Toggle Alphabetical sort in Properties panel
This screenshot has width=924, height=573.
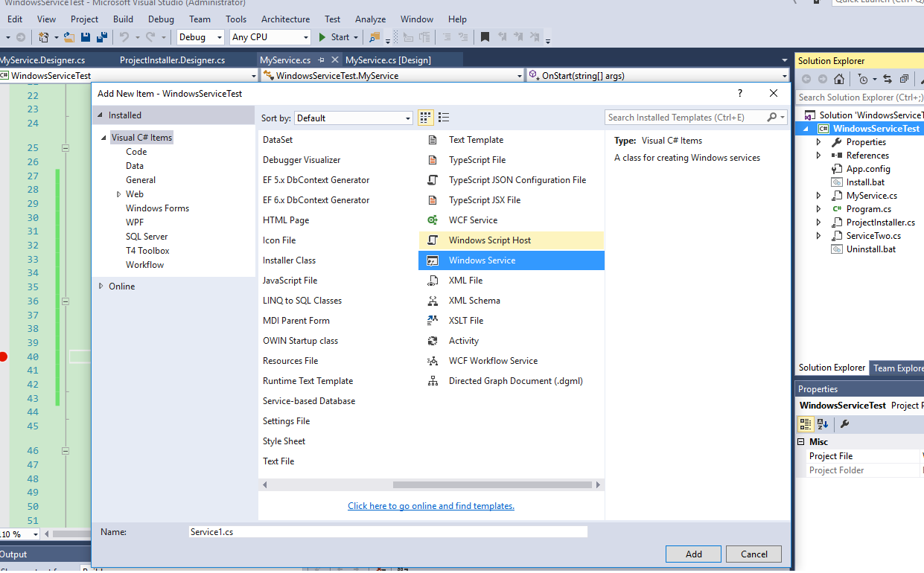point(823,424)
